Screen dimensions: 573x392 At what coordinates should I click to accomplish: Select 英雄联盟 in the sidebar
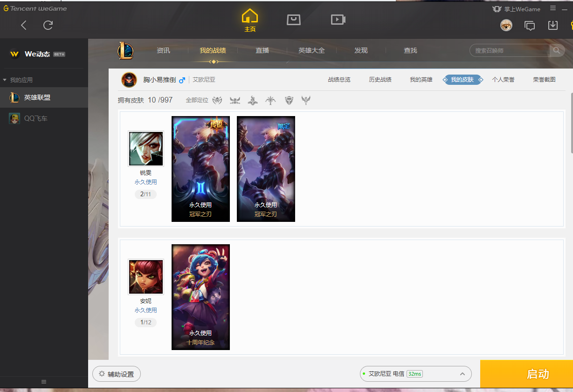point(44,97)
